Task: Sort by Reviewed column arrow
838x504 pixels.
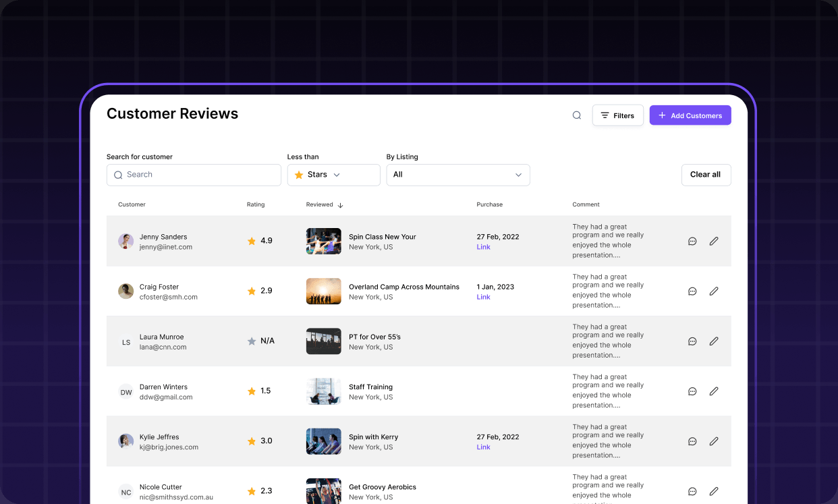Action: tap(341, 205)
